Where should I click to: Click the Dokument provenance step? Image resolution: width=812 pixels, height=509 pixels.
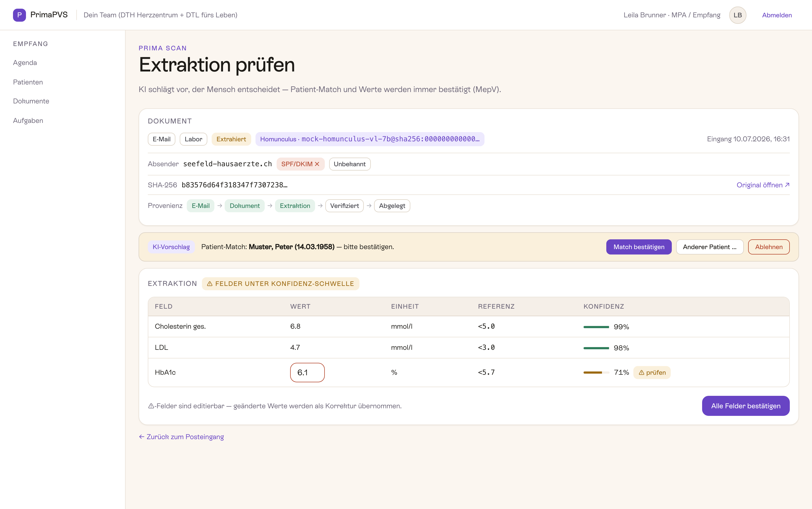pos(245,206)
